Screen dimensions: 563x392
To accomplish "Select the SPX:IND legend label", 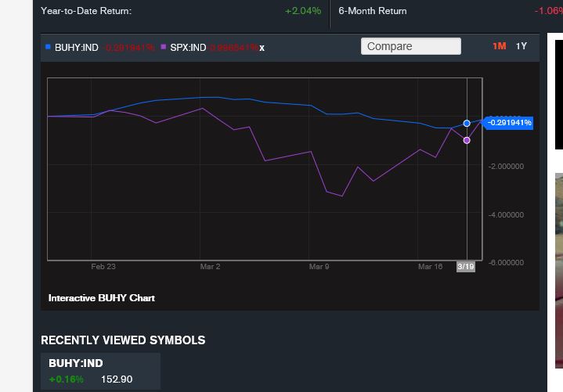I will click(188, 48).
